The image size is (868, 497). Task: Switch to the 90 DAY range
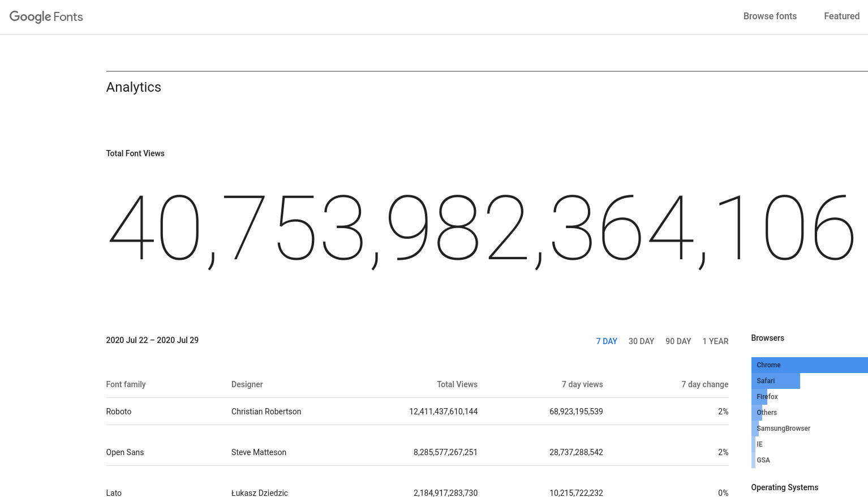pyautogui.click(x=678, y=341)
